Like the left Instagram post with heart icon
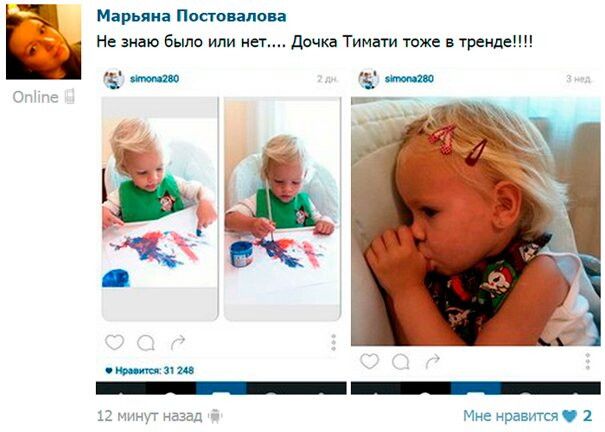 pos(114,343)
